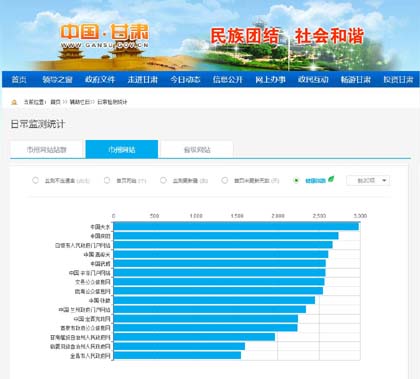This screenshot has height=379, width=420.
Task: Click the home icon in the breadcrumb
Action: pyautogui.click(x=14, y=102)
